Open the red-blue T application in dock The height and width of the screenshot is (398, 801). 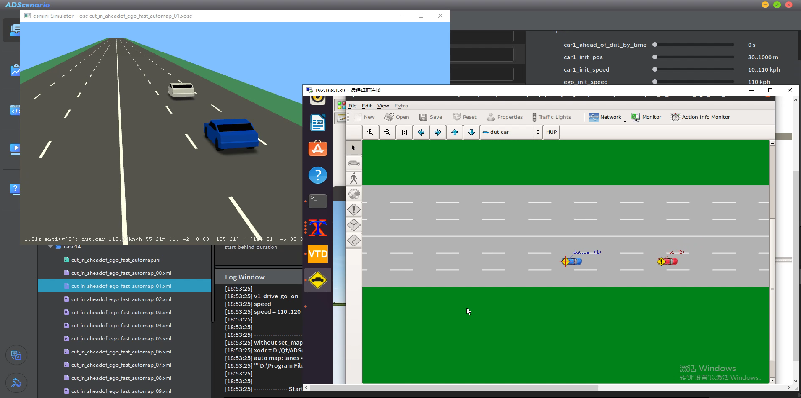[318, 227]
